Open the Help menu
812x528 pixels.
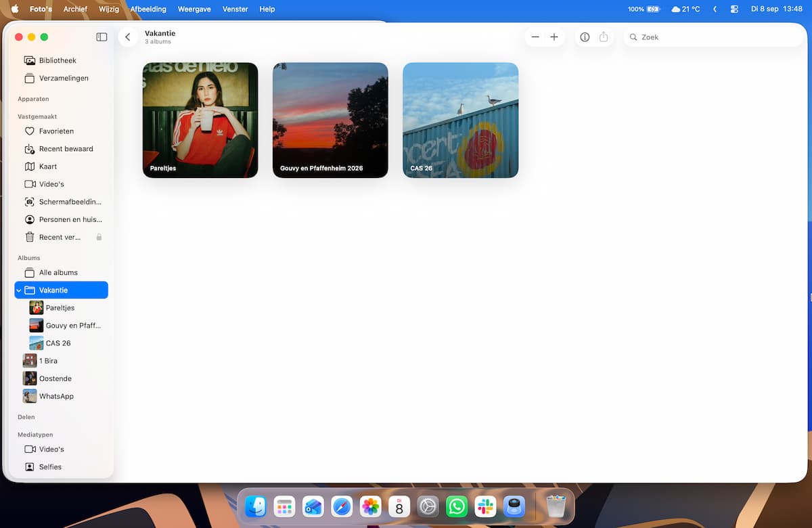click(x=267, y=9)
